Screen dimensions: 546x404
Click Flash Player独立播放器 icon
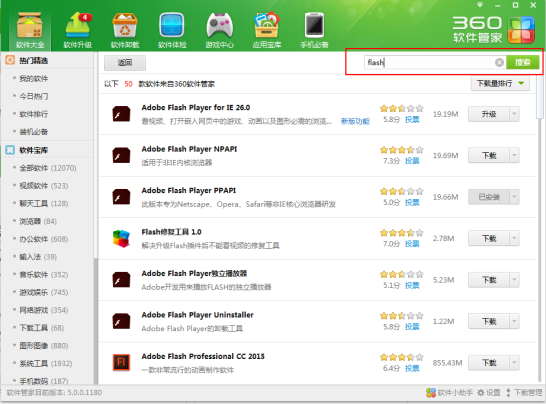pos(121,280)
